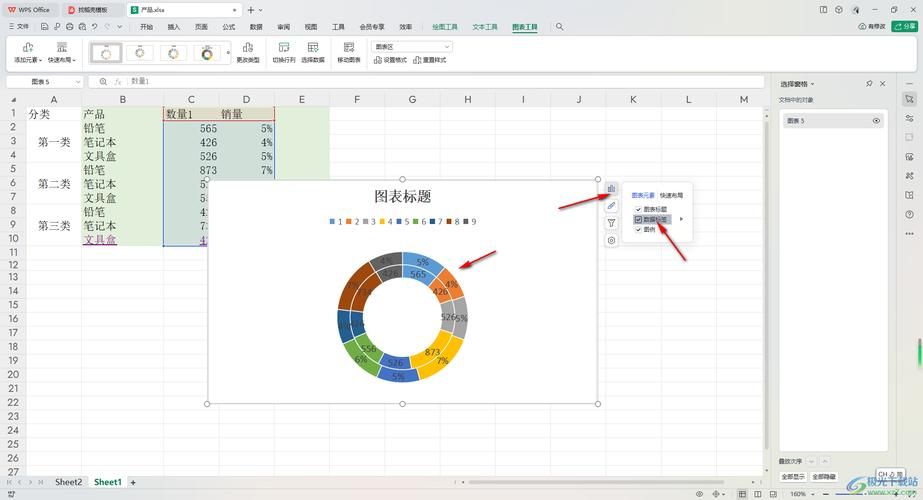This screenshot has width=923, height=500.
Task: Click the undo arrow icon
Action: (94, 27)
